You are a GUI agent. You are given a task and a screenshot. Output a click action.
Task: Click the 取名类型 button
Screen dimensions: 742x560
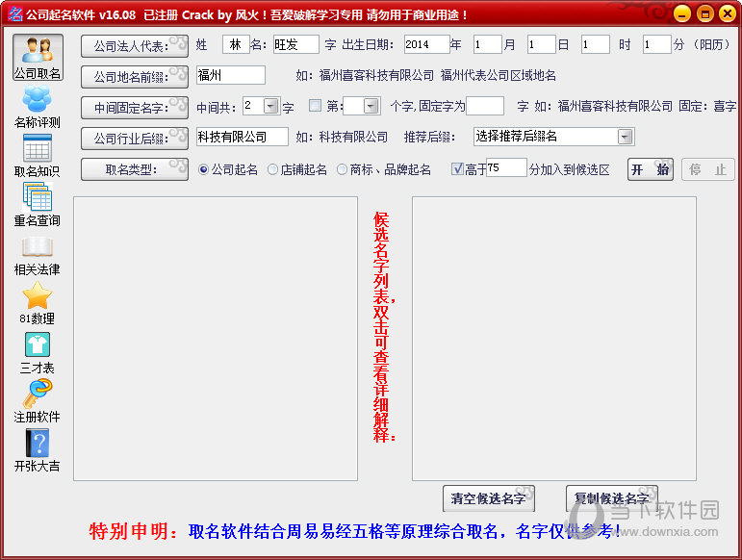135,169
